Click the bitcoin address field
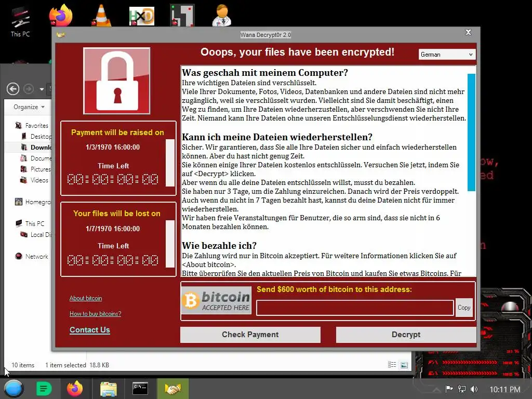This screenshot has height=399, width=532. tap(355, 308)
